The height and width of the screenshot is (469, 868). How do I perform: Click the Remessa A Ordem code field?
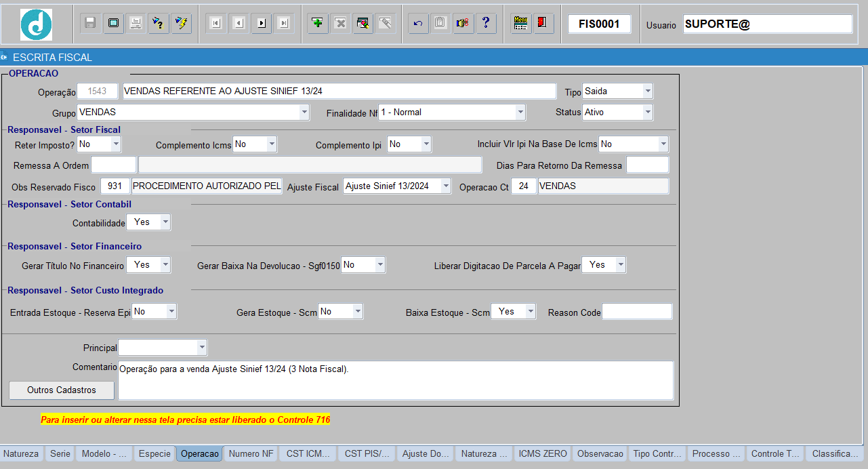click(x=114, y=165)
